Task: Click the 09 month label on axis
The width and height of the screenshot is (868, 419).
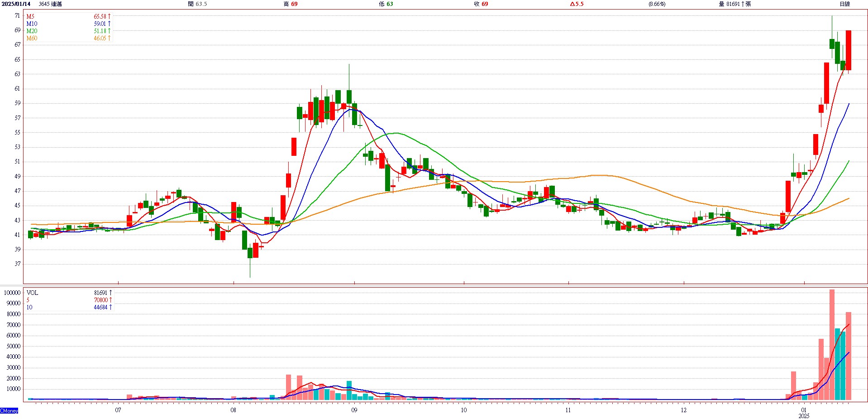Action: coord(354,410)
